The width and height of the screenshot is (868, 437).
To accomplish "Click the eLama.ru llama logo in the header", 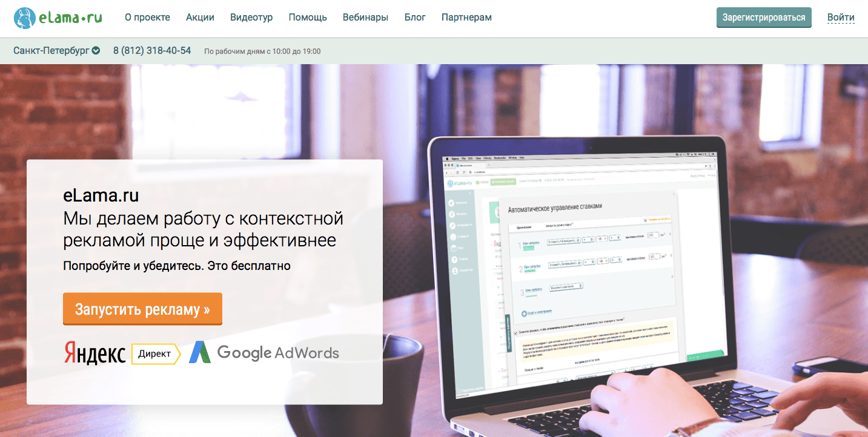I will tap(58, 18).
